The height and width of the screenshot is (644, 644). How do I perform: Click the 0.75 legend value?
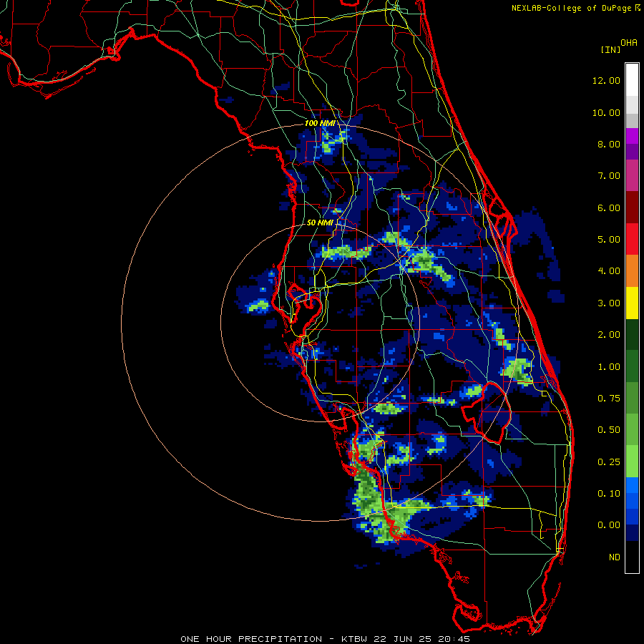pos(609,399)
